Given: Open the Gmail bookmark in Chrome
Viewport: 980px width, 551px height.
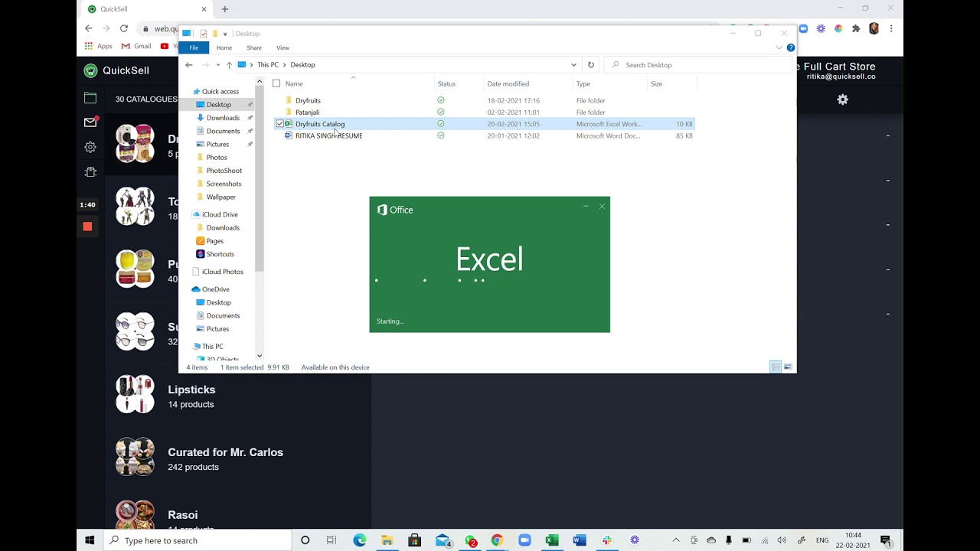Looking at the screenshot, I should click(x=136, y=46).
